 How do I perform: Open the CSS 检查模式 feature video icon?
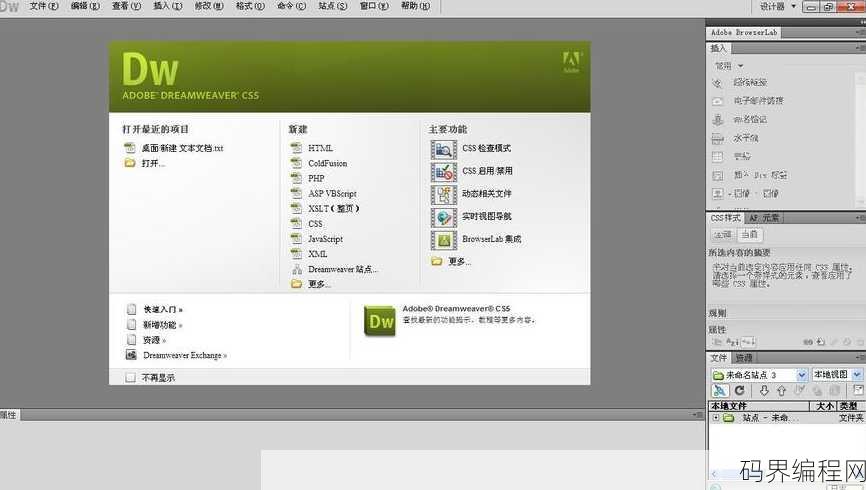(x=443, y=149)
